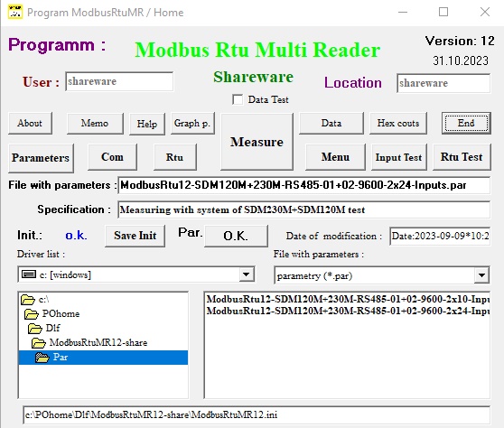Open the Parameters window
The width and height of the screenshot is (504, 428).
pyautogui.click(x=41, y=158)
